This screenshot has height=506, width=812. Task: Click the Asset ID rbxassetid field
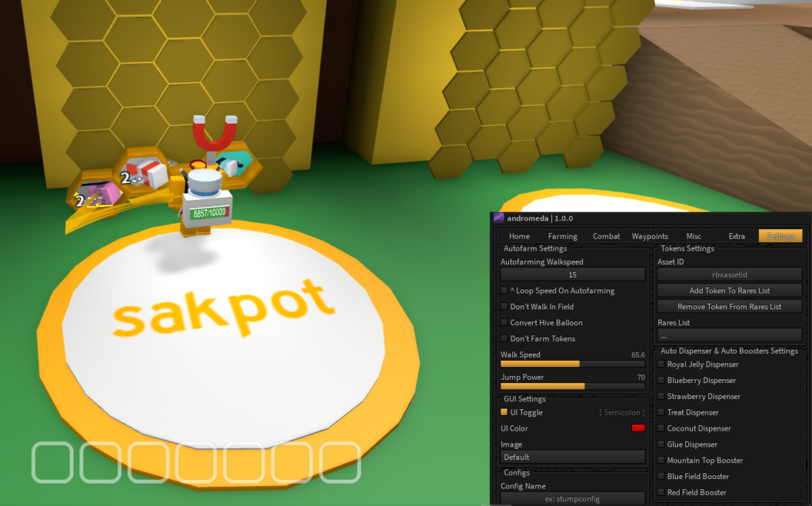730,274
